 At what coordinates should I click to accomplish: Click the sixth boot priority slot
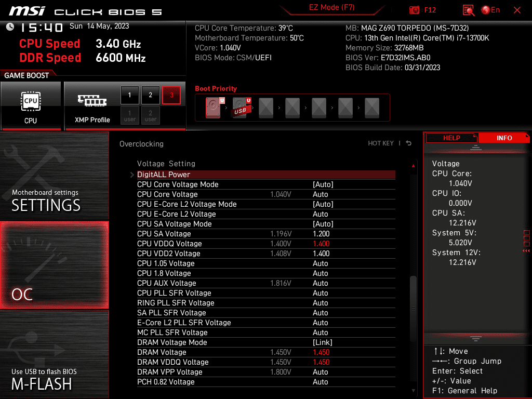coord(345,108)
